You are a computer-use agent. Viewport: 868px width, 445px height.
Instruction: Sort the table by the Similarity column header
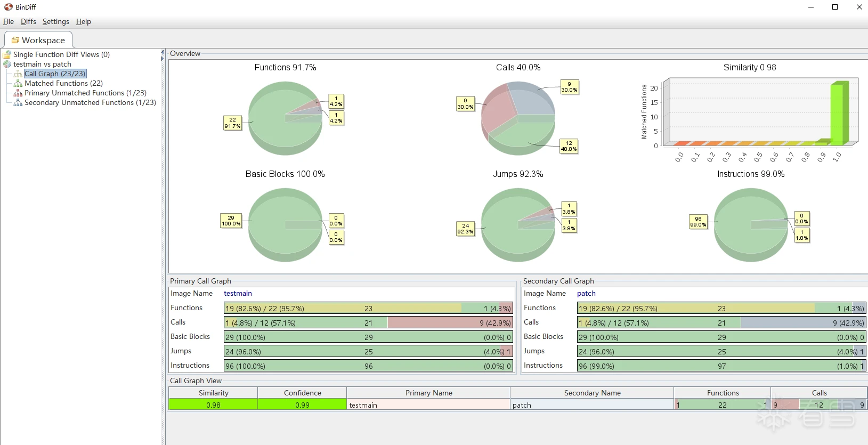tap(213, 393)
